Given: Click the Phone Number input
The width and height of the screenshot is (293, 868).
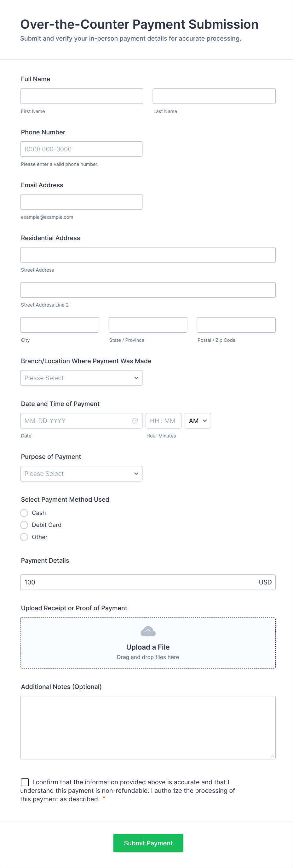Looking at the screenshot, I should (81, 149).
